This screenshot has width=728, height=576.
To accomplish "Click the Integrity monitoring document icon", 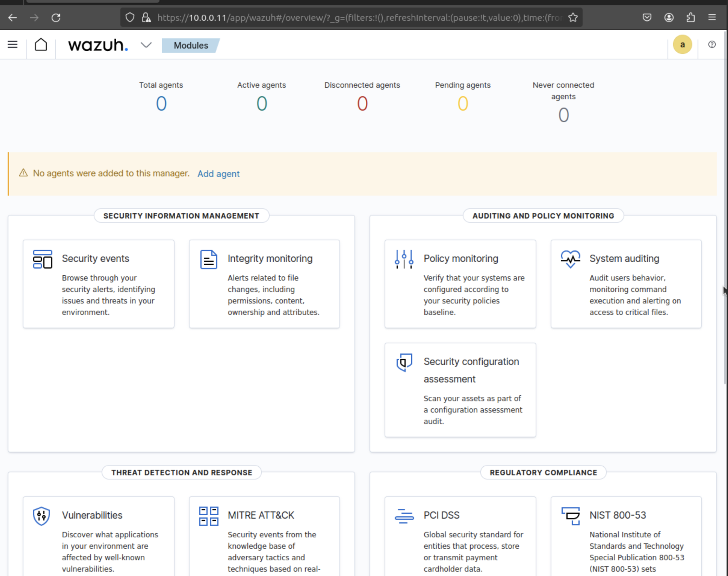I will tap(208, 259).
